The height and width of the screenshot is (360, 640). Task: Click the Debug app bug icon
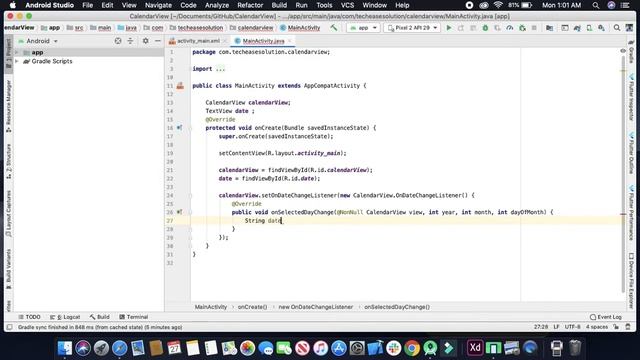click(x=485, y=28)
